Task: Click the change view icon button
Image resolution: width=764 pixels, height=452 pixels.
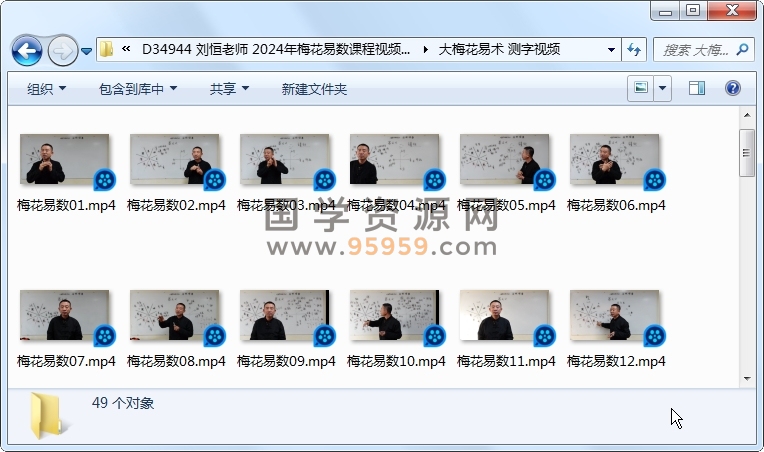Action: [x=641, y=89]
